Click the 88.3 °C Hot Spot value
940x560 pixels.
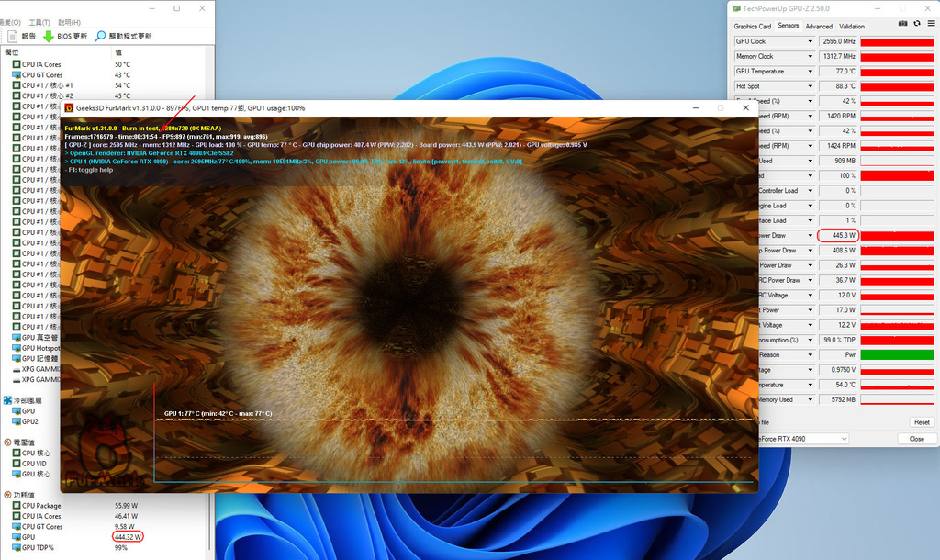[839, 86]
